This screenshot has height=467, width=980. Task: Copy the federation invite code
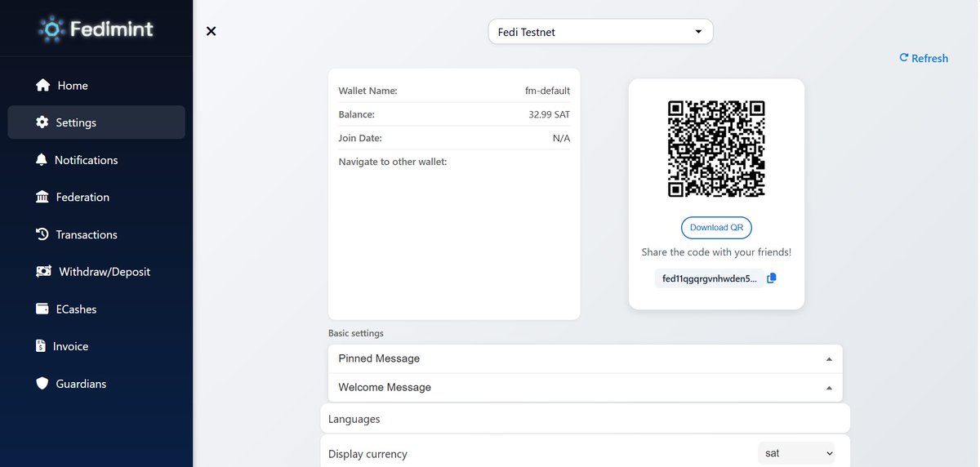click(772, 278)
